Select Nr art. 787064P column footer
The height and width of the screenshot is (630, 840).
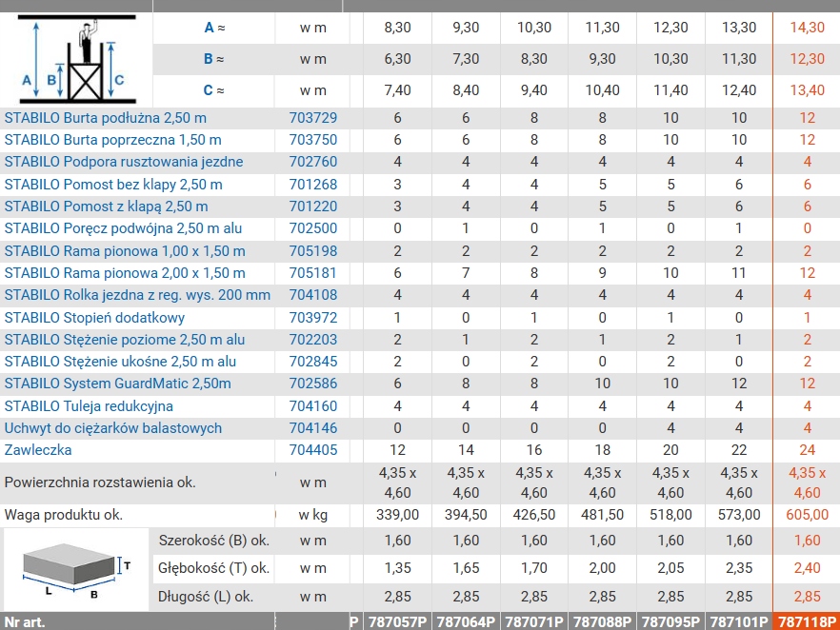466,622
